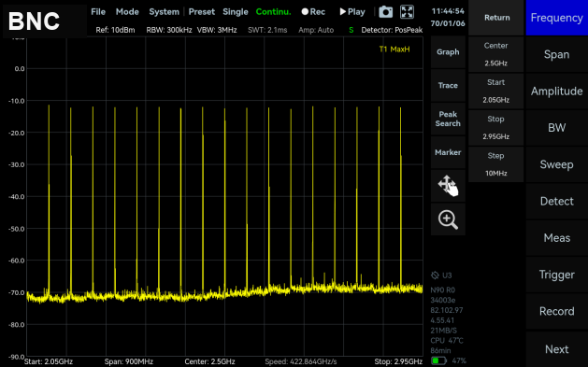Apply the Preset option

(x=202, y=12)
